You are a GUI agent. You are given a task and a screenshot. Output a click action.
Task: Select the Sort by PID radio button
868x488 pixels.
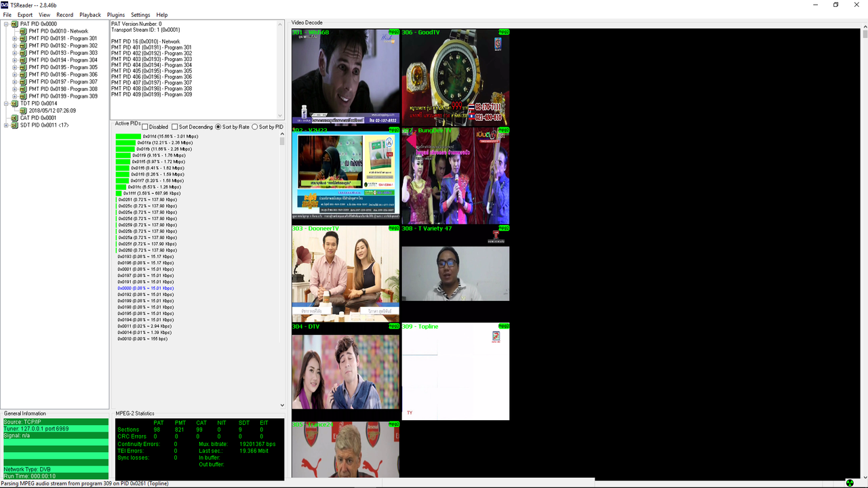point(255,127)
